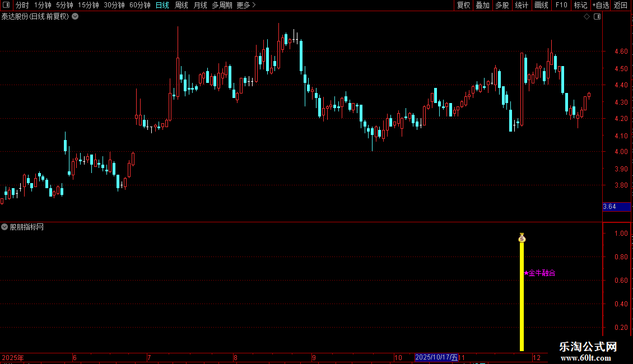Open the 统计 statistics tool
This screenshot has height=364, width=633.
(x=522, y=5)
